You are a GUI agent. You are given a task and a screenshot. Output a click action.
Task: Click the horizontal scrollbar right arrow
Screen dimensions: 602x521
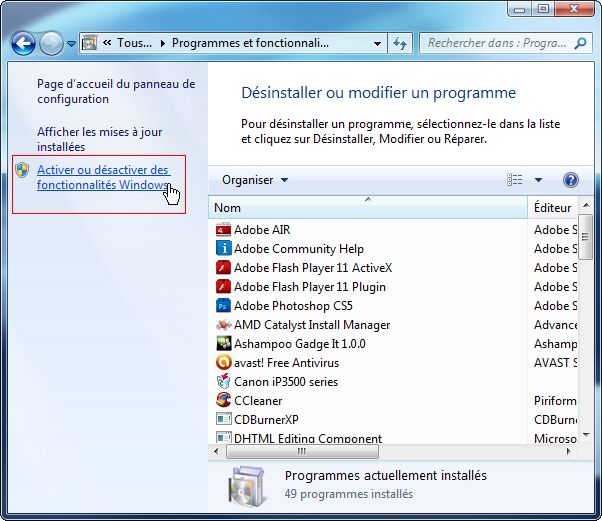[569, 451]
